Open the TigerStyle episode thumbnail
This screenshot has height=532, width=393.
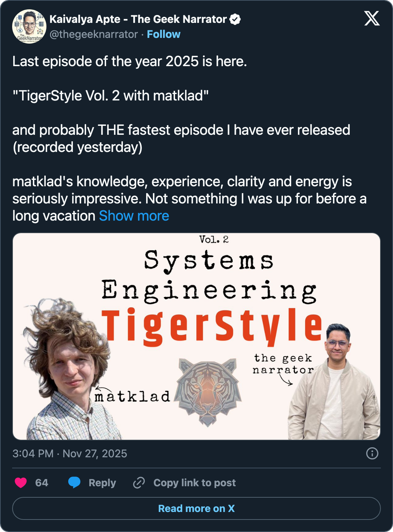[196, 336]
